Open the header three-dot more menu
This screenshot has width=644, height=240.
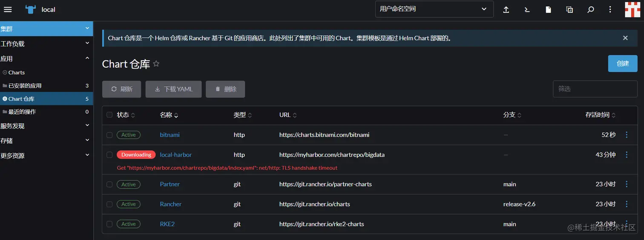610,9
